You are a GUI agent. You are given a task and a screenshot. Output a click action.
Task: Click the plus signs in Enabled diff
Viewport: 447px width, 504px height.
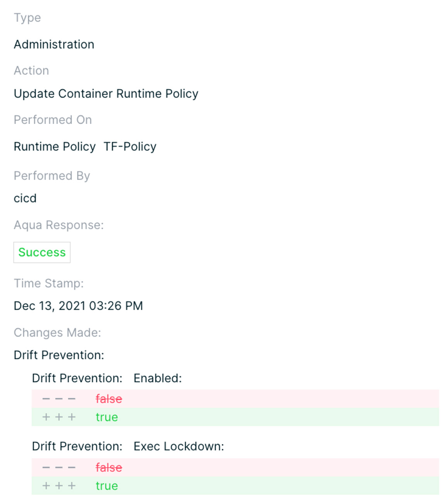point(59,417)
